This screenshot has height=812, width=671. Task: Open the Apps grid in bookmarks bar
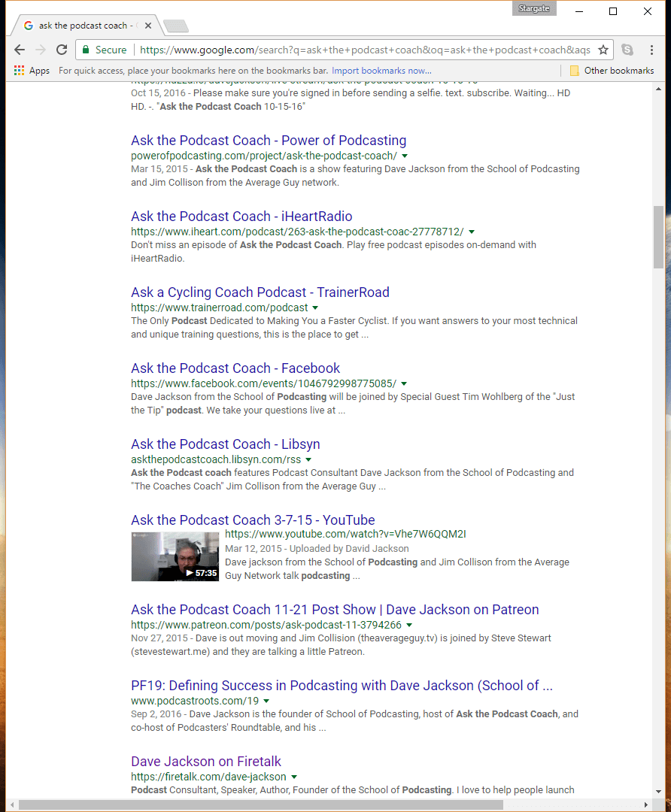click(31, 71)
